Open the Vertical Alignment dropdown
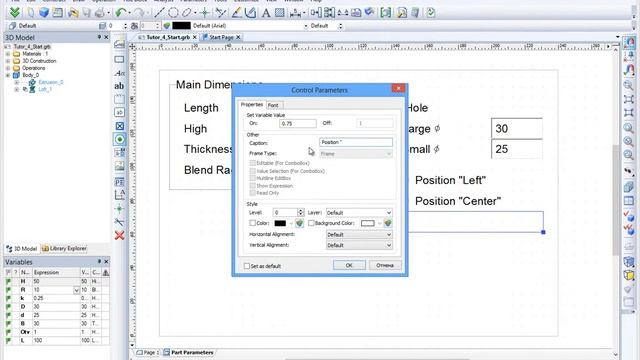This screenshot has width=640, height=360. (359, 245)
